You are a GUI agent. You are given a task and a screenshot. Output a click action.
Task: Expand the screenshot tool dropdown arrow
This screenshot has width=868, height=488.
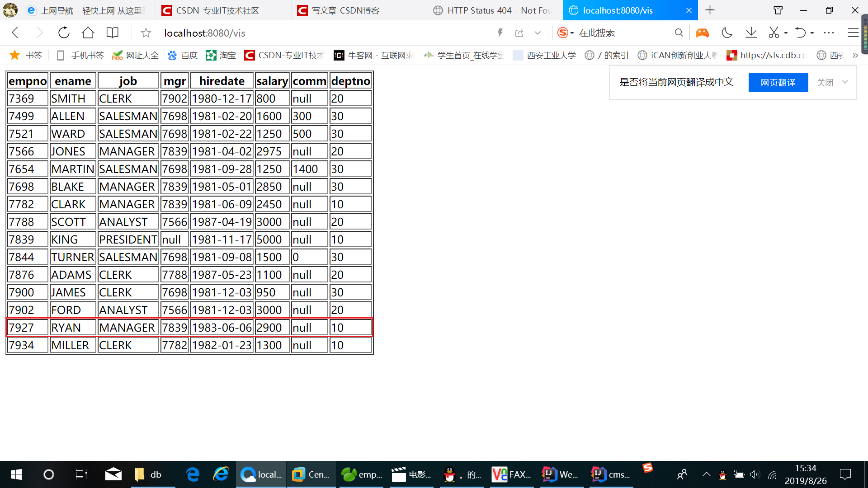click(786, 33)
